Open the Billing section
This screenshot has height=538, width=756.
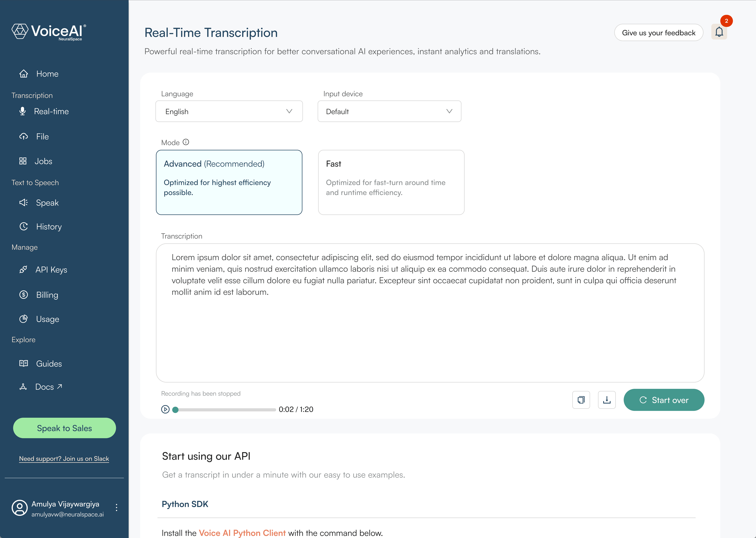[47, 295]
